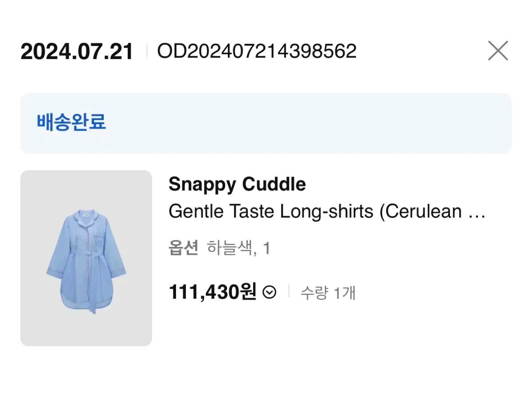Click the 하늘색, 1 option value
532x394 pixels.
[239, 249]
